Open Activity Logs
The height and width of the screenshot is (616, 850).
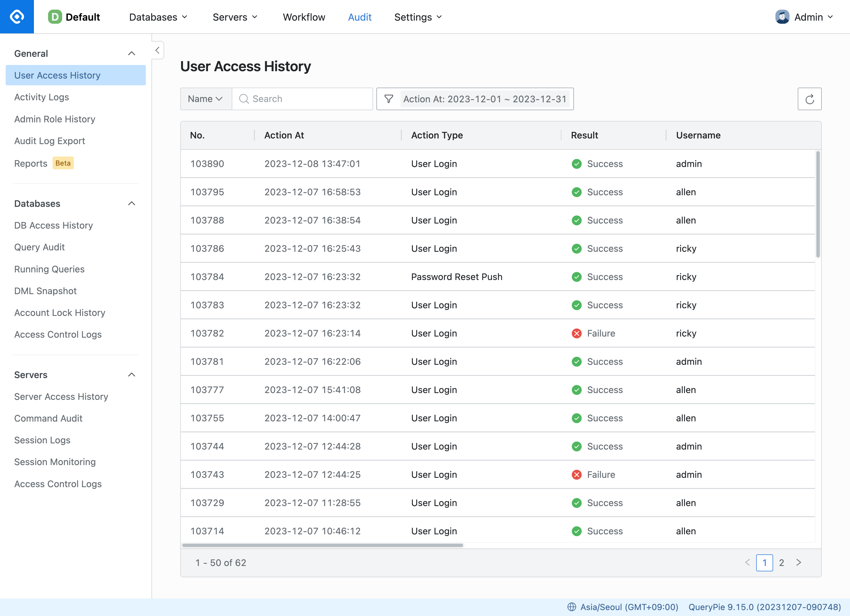pos(42,97)
